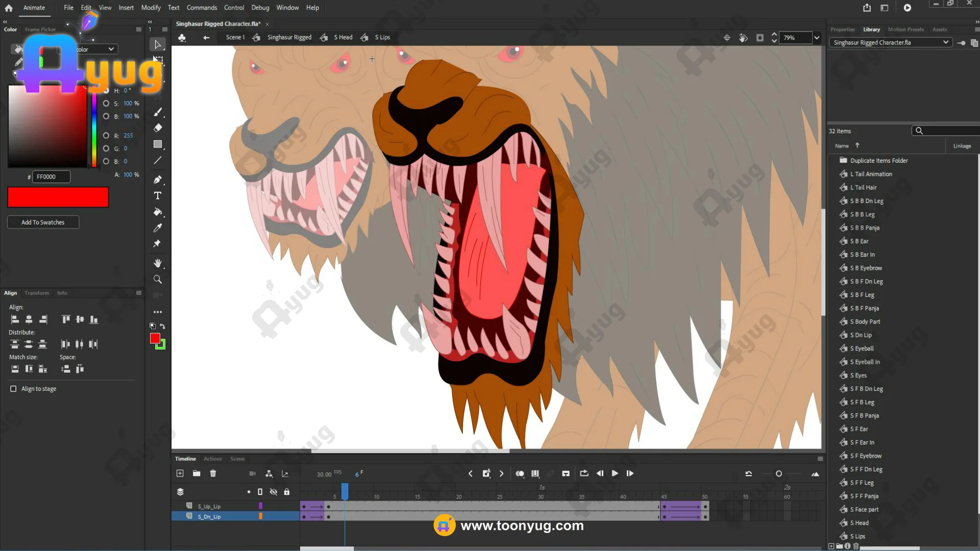Select the Text tool

pyautogui.click(x=158, y=196)
